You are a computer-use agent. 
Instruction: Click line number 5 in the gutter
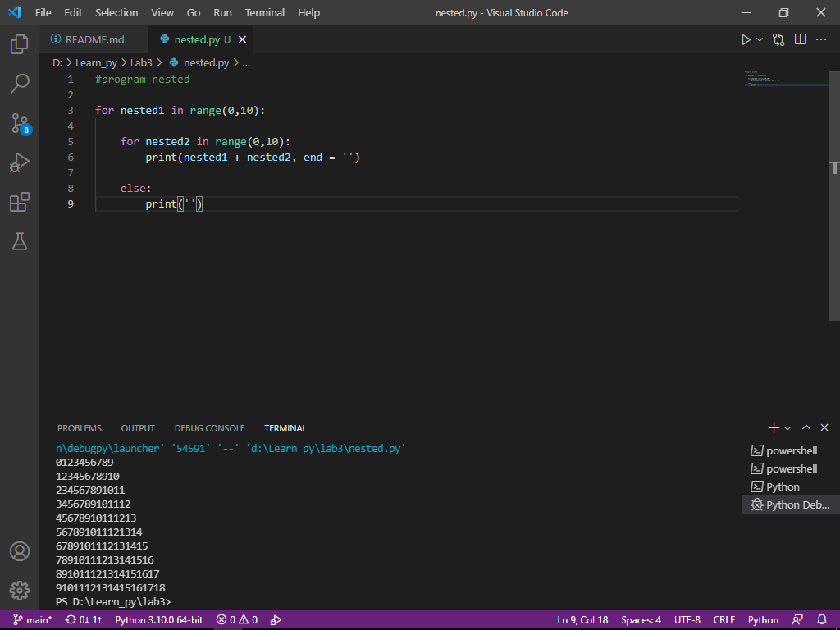pos(71,141)
